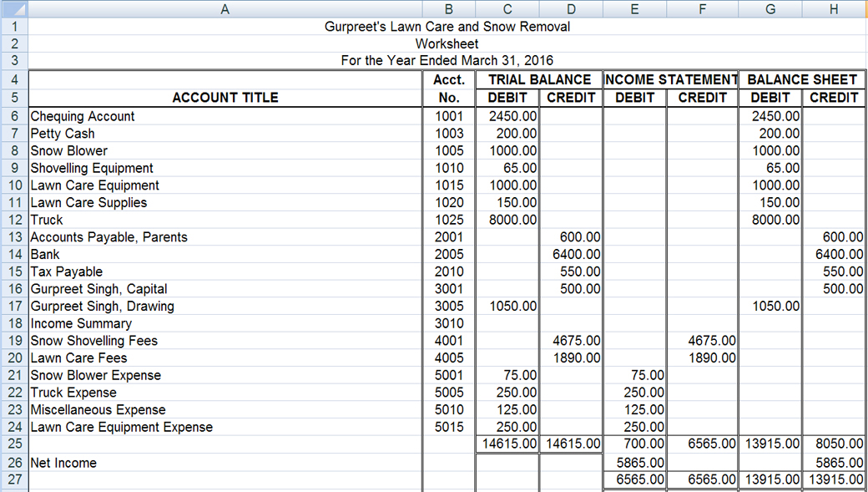Viewport: 868px width, 492px height.
Task: Select row 26 header
Action: point(13,462)
